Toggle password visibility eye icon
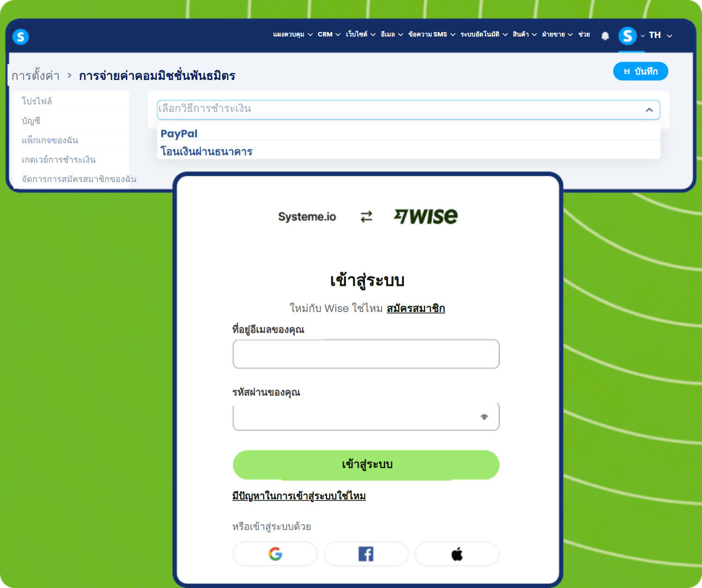This screenshot has width=702, height=588. [484, 417]
